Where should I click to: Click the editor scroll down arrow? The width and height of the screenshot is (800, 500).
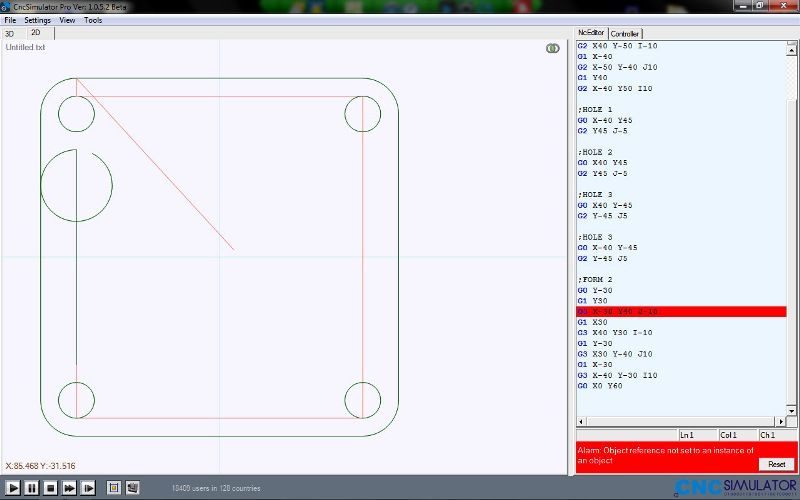coord(791,410)
